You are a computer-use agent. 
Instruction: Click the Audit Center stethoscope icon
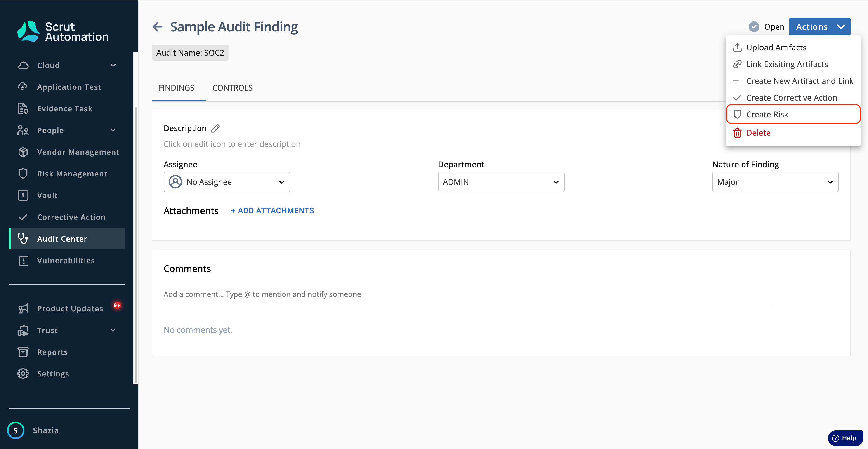tap(23, 238)
